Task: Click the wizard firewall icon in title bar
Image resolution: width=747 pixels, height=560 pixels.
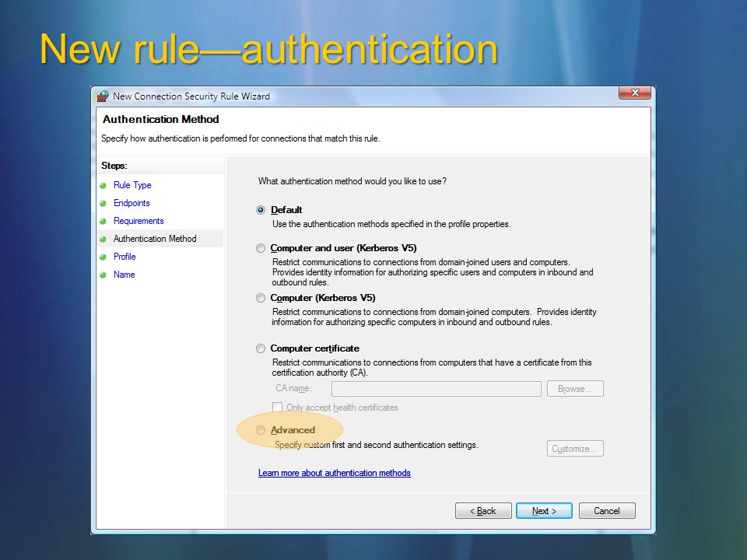Action: [x=103, y=96]
